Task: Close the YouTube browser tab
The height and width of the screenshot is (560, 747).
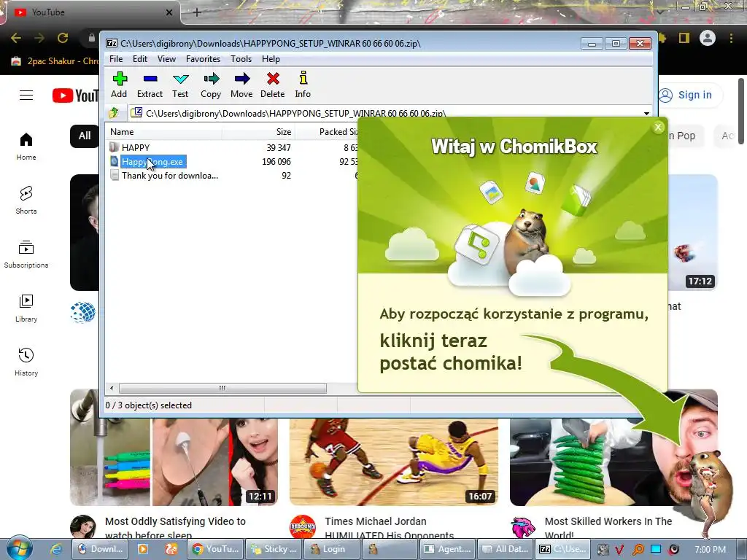Action: (x=169, y=12)
